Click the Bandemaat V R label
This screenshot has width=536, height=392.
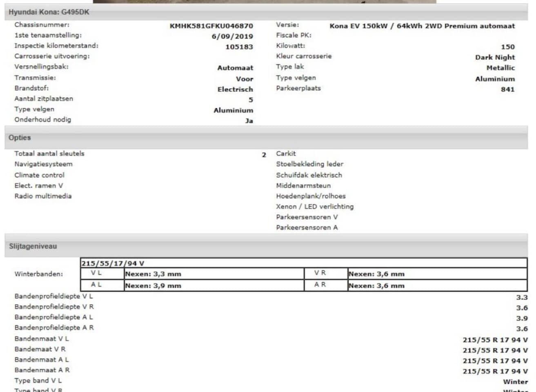(x=40, y=349)
